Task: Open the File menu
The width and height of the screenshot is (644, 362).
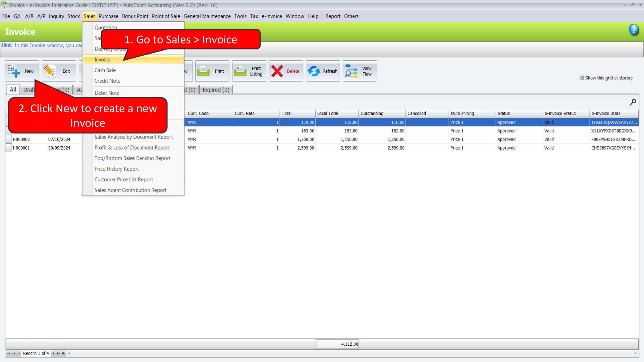Action: [6, 16]
